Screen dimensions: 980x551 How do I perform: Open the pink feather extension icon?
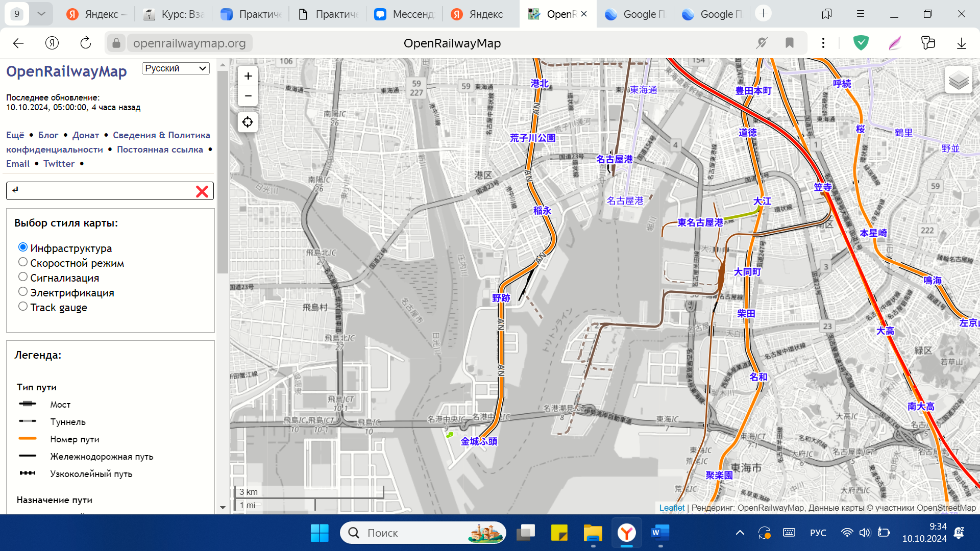coord(895,43)
